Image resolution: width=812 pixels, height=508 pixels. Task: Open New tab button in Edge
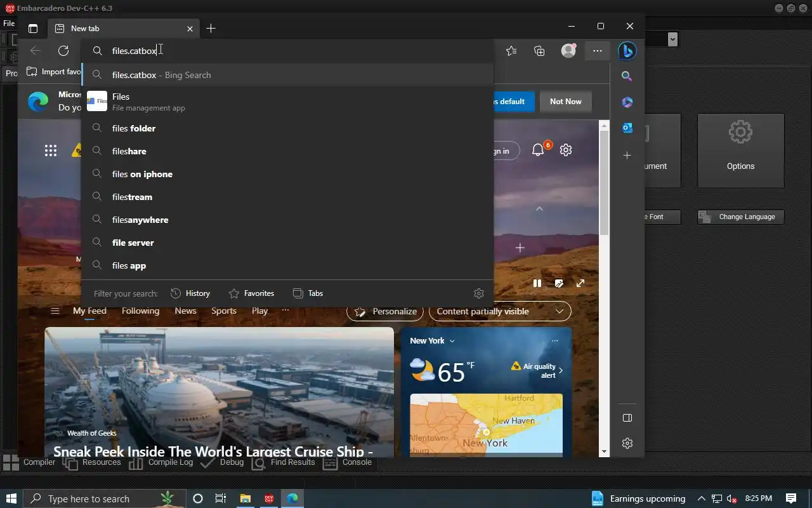click(x=211, y=29)
